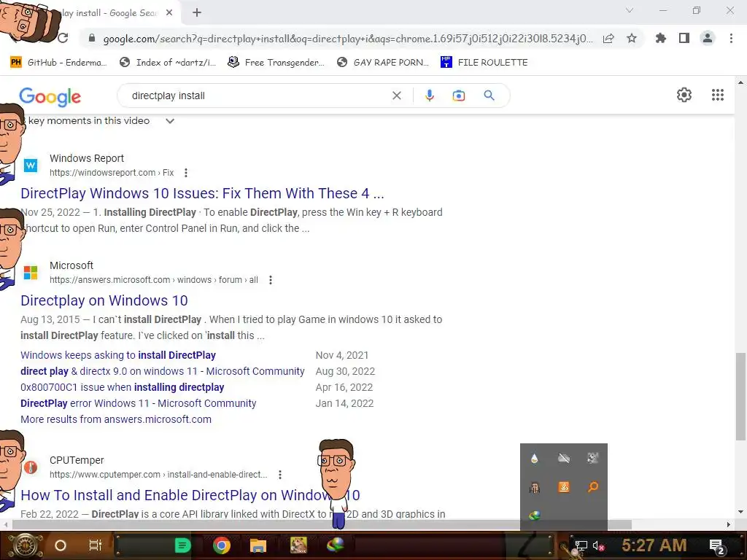Image resolution: width=747 pixels, height=560 pixels.
Task: Open GitHub - Enderma... bookmark
Action: (58, 63)
